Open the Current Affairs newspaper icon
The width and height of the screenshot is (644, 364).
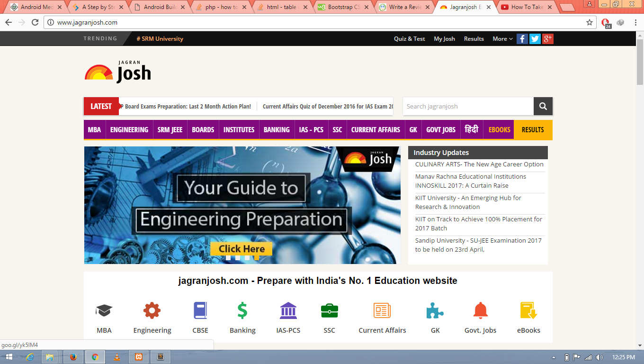(382, 311)
